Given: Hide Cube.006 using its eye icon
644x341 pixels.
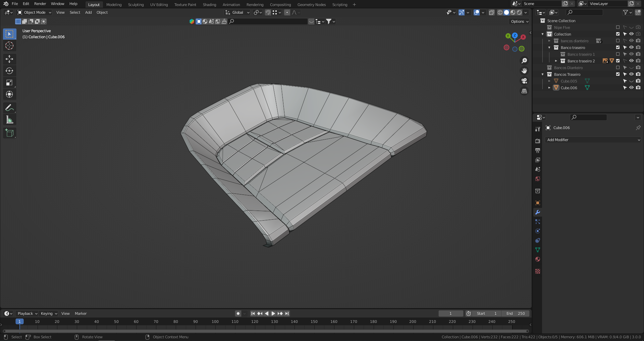Looking at the screenshot, I should pos(631,88).
